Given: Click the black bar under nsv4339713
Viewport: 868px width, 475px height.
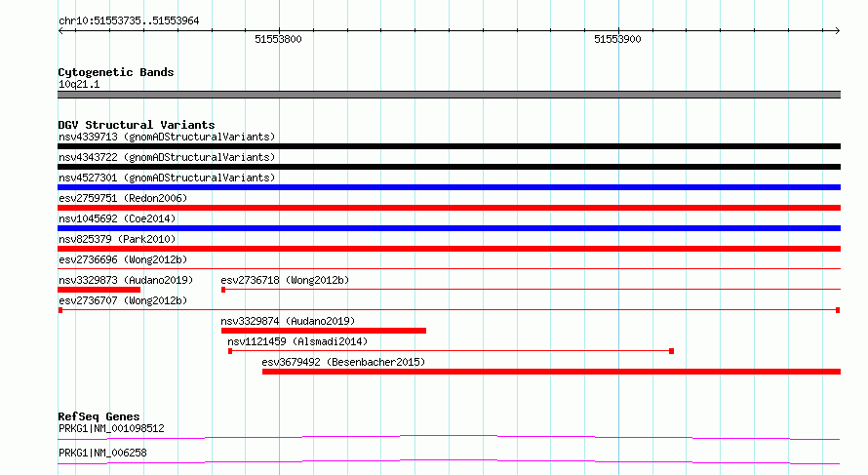Looking at the screenshot, I should pos(449,146).
